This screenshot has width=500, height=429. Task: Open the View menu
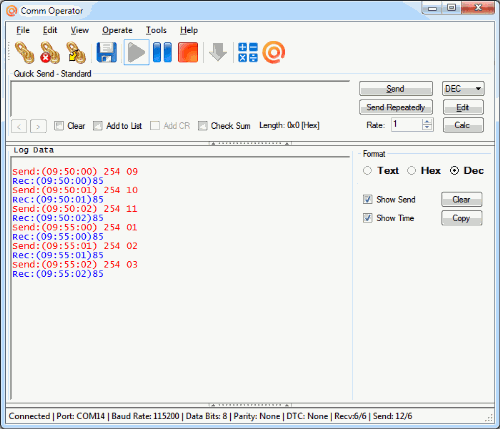80,30
